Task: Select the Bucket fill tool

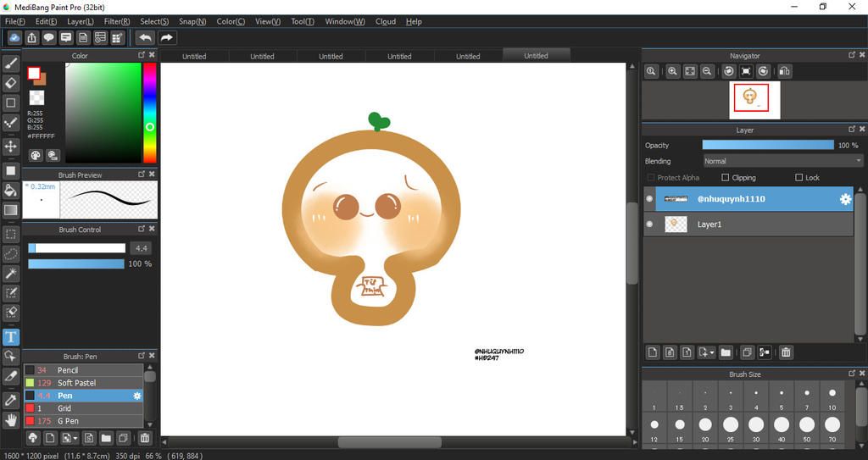Action: point(10,191)
